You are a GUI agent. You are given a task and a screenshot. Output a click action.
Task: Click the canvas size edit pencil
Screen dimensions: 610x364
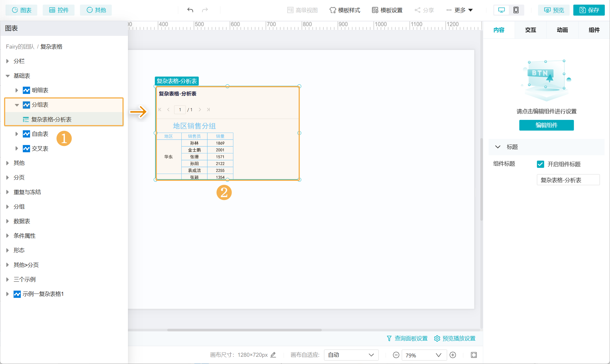273,355
